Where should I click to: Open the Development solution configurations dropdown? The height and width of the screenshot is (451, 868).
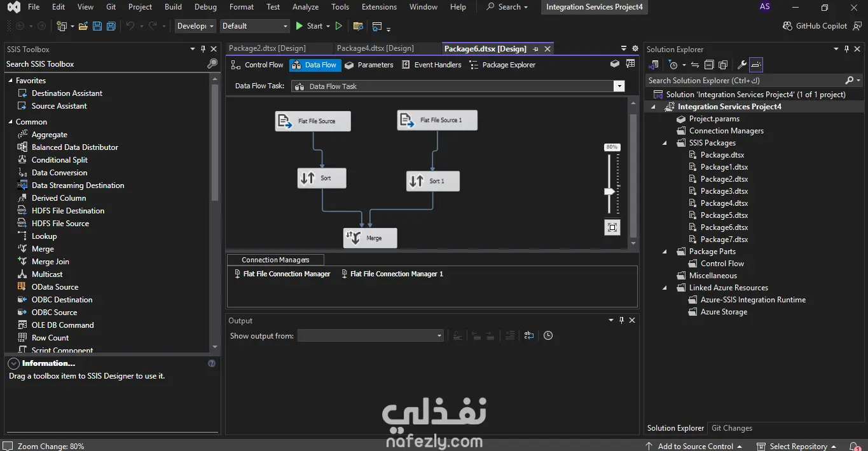195,26
